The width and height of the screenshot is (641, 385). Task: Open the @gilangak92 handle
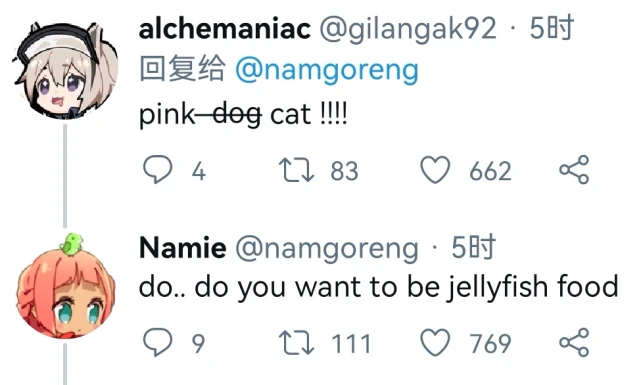pyautogui.click(x=408, y=29)
